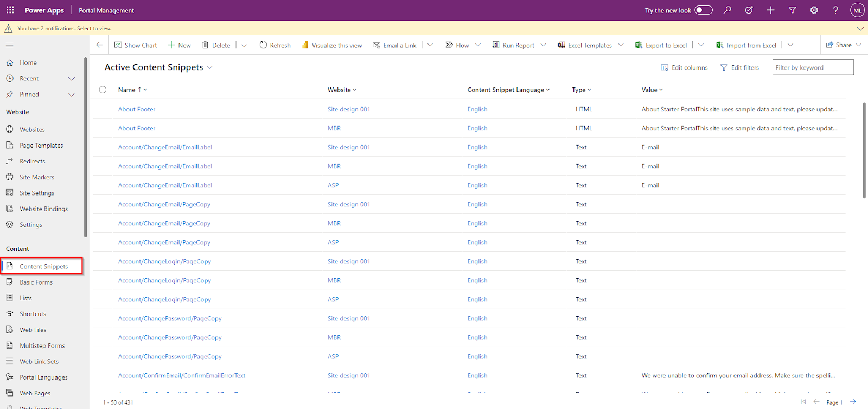
Task: Click the grid vertical scrollbar
Action: click(864, 150)
